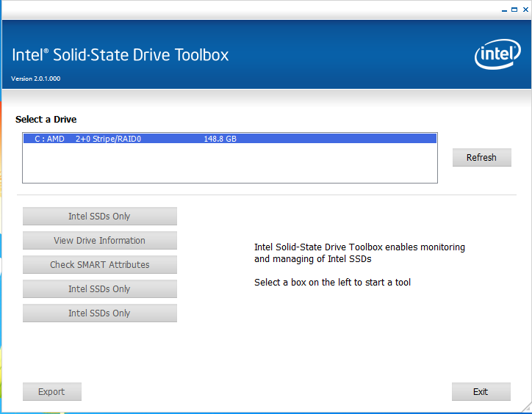
Task: Click the Refresh button
Action: tap(481, 157)
